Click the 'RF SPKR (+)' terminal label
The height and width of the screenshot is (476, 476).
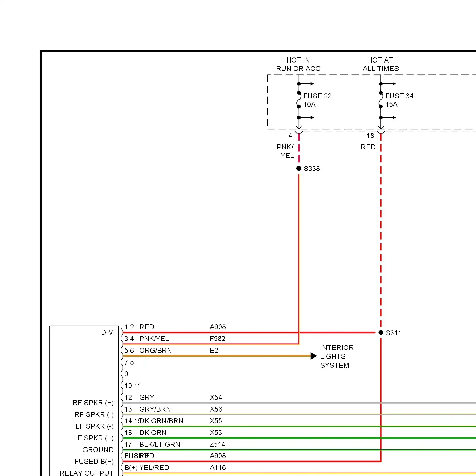[93, 403]
